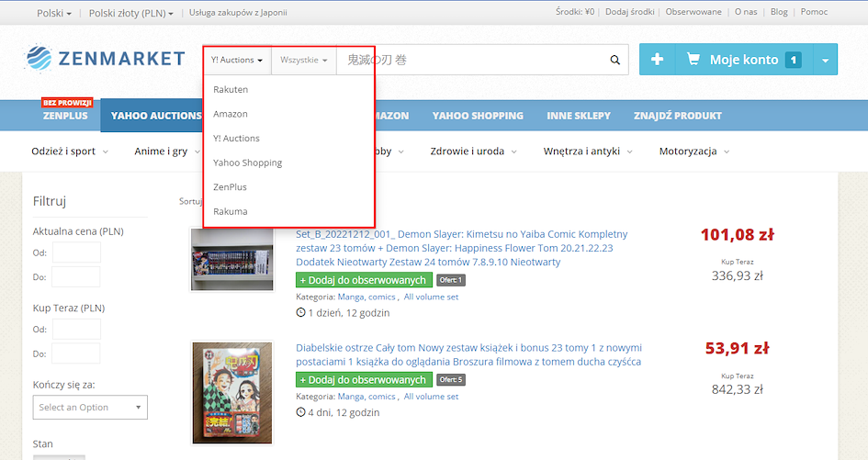Open the Diabelskie ostrze listing title
Screen dimensions: 868x460
tap(468, 354)
